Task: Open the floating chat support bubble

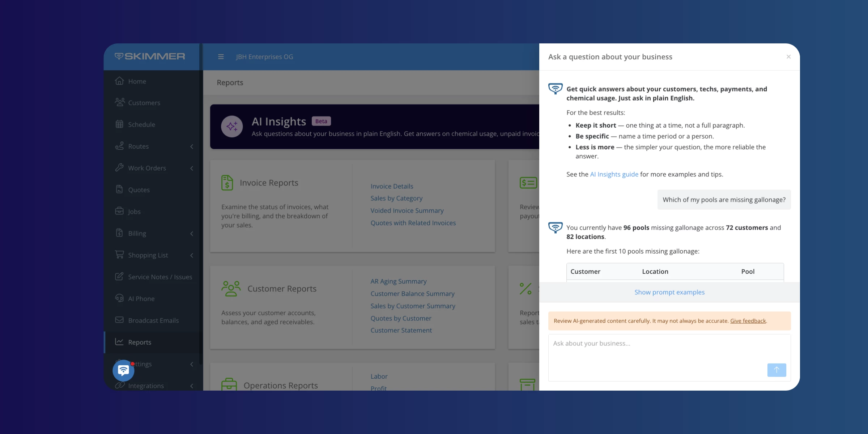Action: [x=123, y=370]
